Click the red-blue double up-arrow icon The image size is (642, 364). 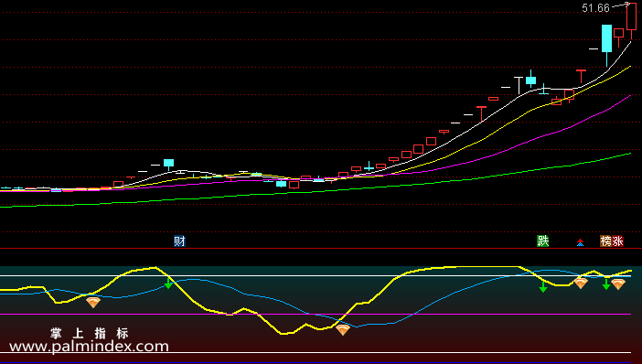580,242
